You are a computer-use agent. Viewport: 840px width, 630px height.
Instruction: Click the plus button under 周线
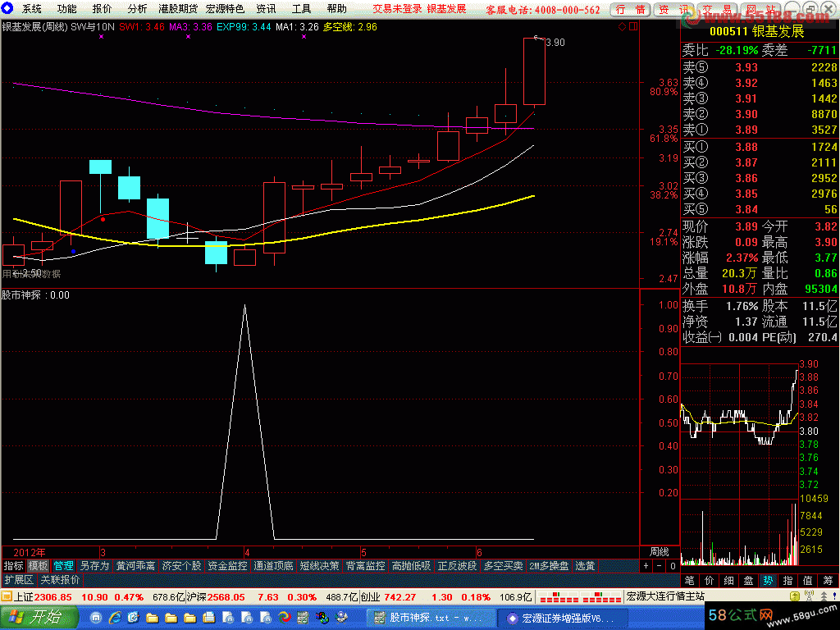point(646,566)
